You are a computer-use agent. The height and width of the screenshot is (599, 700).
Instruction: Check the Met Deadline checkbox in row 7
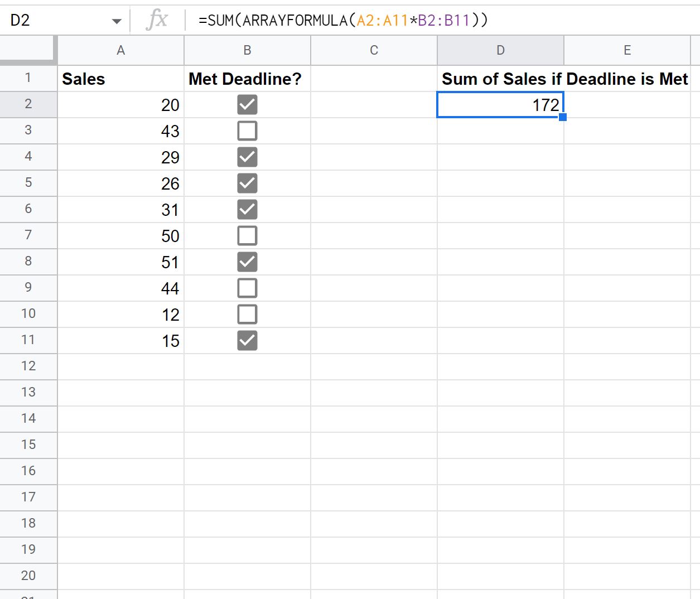tap(247, 235)
